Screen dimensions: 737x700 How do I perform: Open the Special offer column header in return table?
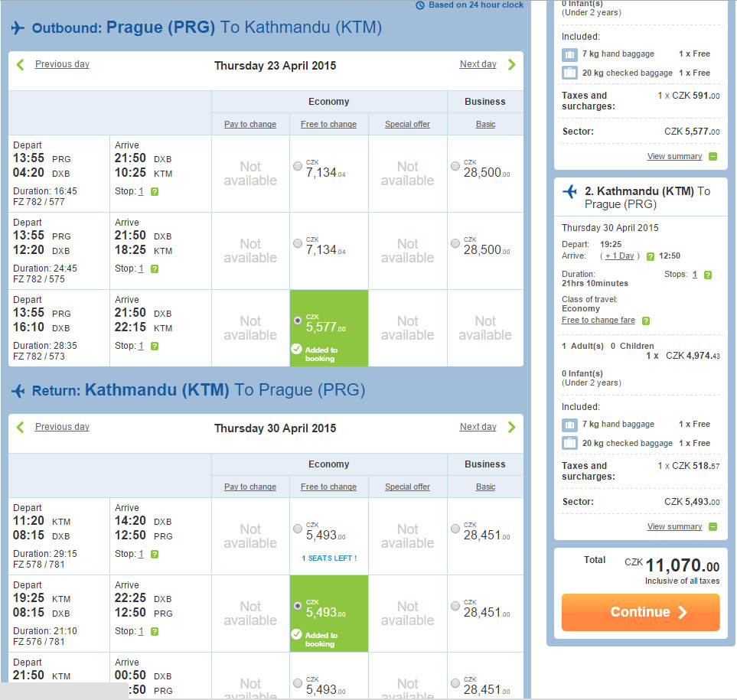407,487
